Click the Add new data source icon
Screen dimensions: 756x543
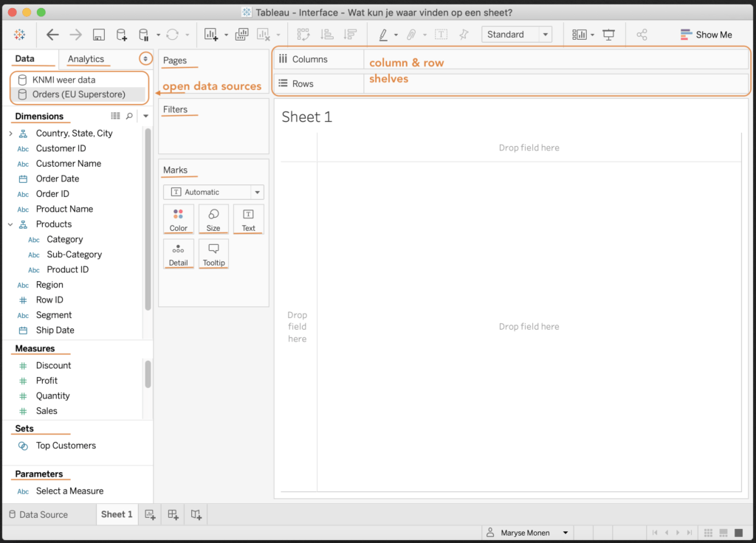point(122,35)
